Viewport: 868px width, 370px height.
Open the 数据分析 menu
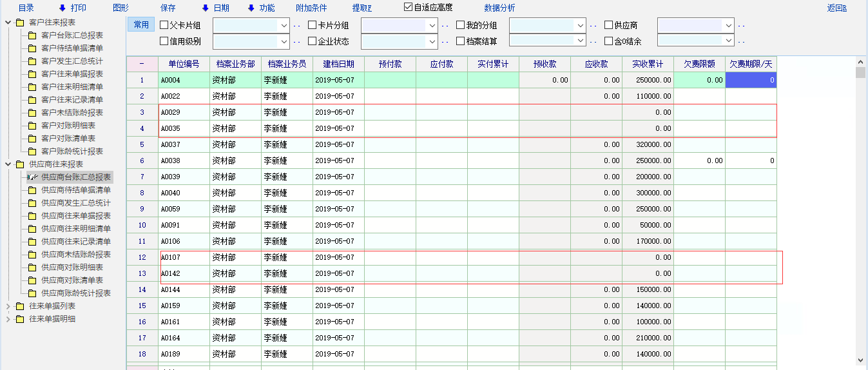click(x=499, y=8)
